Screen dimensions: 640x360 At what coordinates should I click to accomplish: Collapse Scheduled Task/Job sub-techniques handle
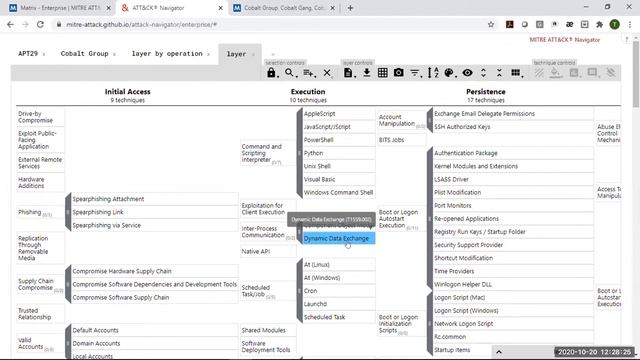tap(299, 291)
